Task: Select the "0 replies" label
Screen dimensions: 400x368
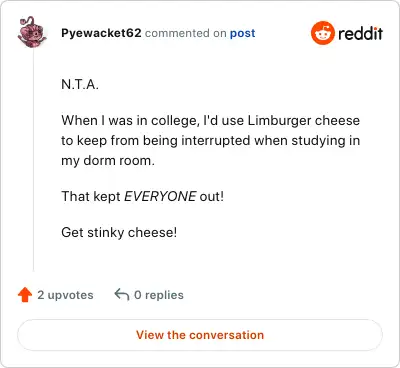Action: pyautogui.click(x=159, y=295)
